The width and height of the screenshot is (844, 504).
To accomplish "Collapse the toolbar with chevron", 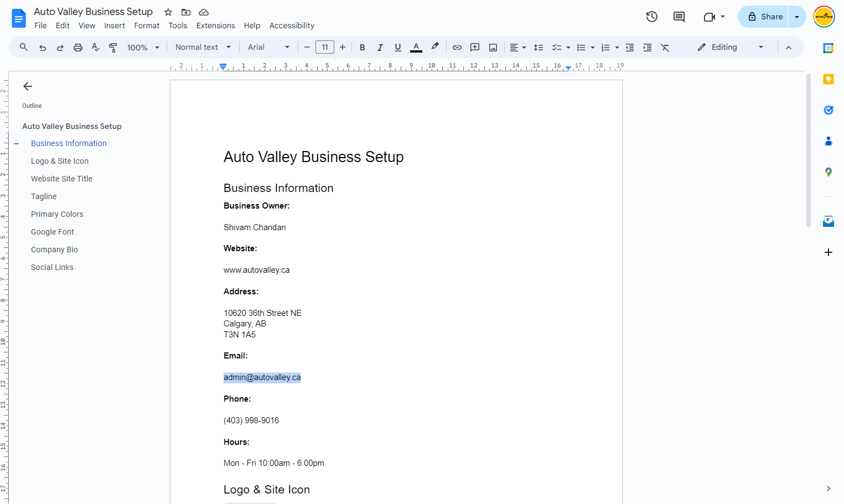I will 789,48.
